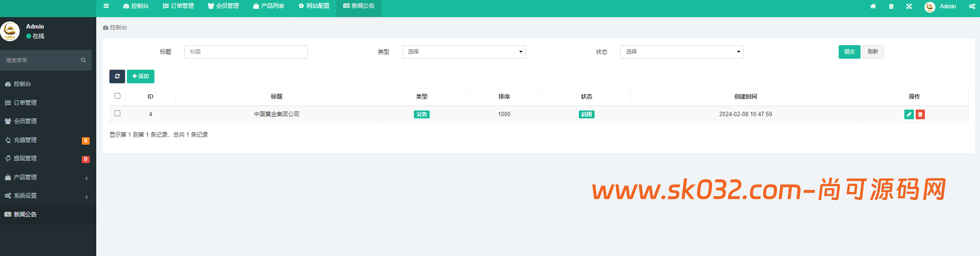Screen dimensions: 980x256
Task: Click the Admin avatar in top bar
Action: tap(930, 7)
